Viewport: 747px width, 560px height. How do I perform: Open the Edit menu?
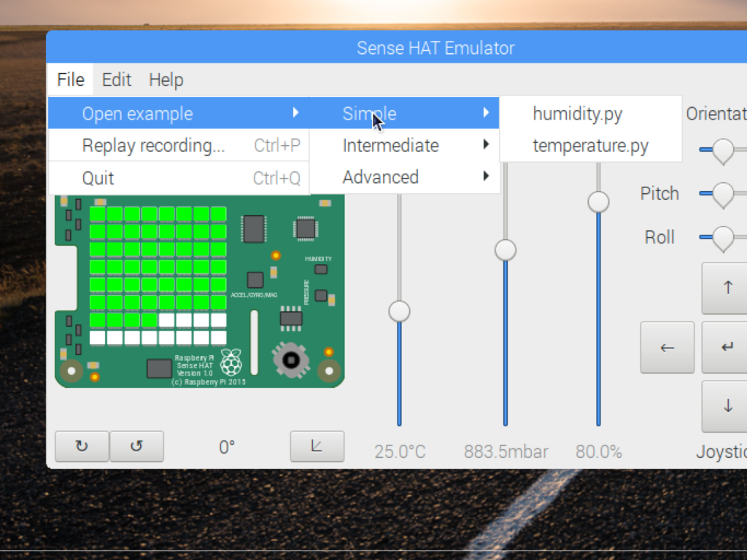coord(116,79)
